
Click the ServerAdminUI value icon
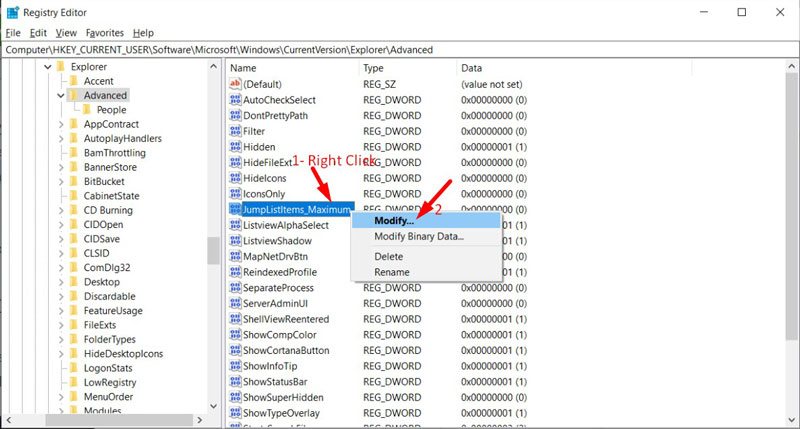235,303
